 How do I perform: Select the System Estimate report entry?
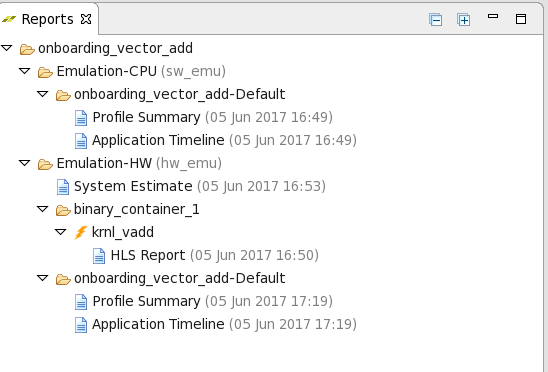click(191, 187)
